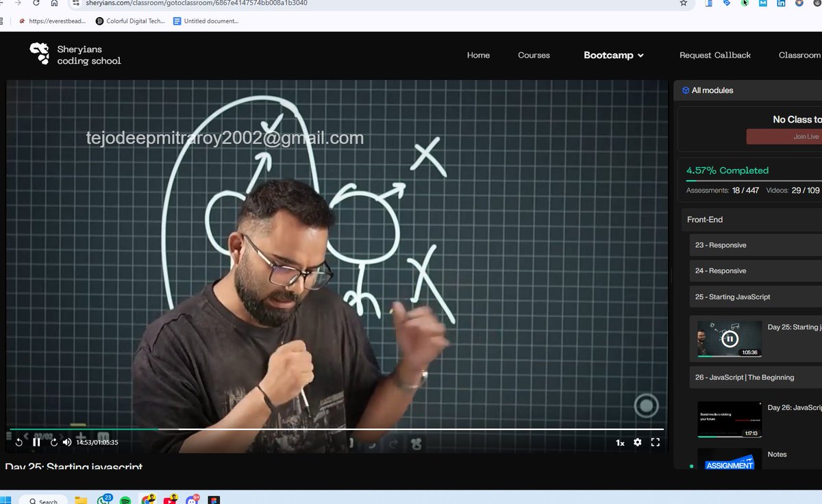This screenshot has width=822, height=504.
Task: Open WhatsApp from the taskbar
Action: tap(104, 500)
